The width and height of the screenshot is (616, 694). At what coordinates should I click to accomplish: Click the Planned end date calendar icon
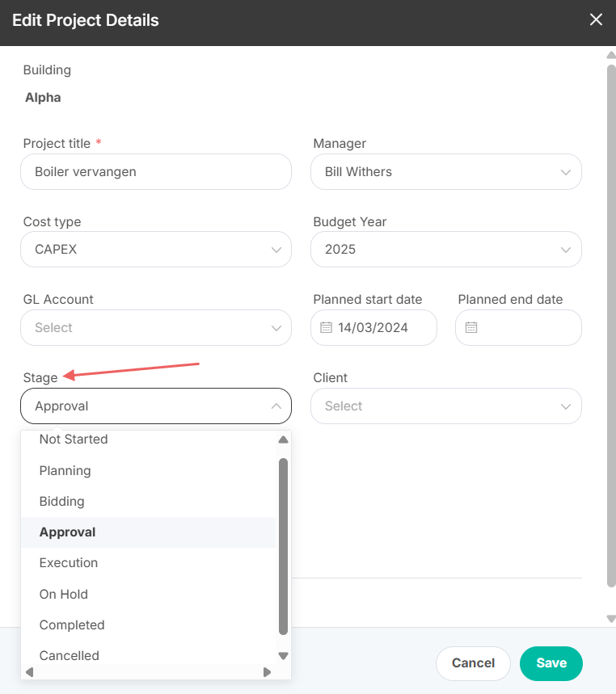coord(471,327)
